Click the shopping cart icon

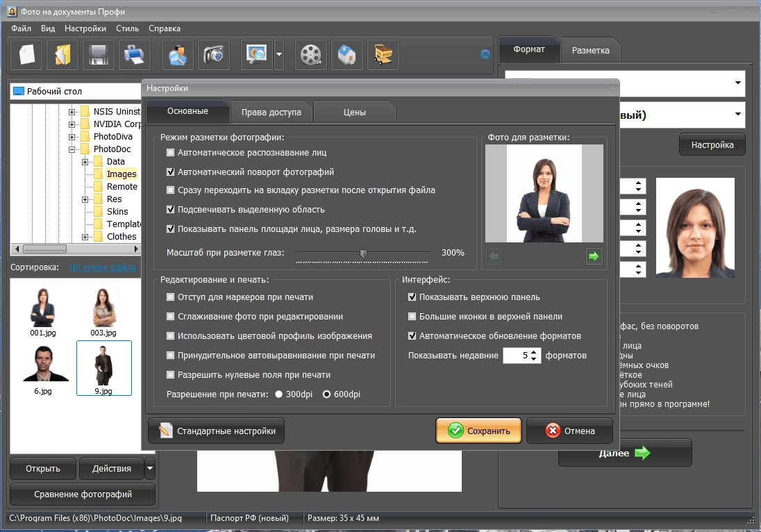(x=383, y=54)
